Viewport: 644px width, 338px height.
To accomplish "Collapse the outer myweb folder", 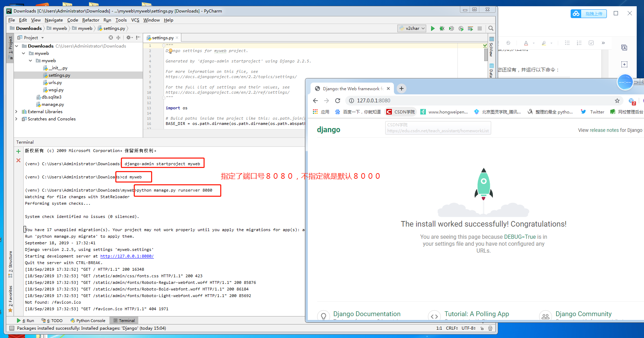I will [x=24, y=53].
